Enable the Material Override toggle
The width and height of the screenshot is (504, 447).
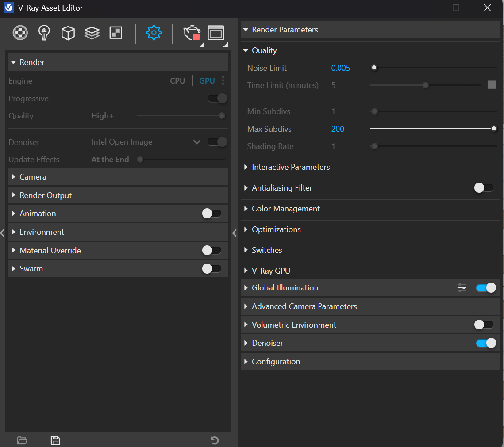point(212,251)
